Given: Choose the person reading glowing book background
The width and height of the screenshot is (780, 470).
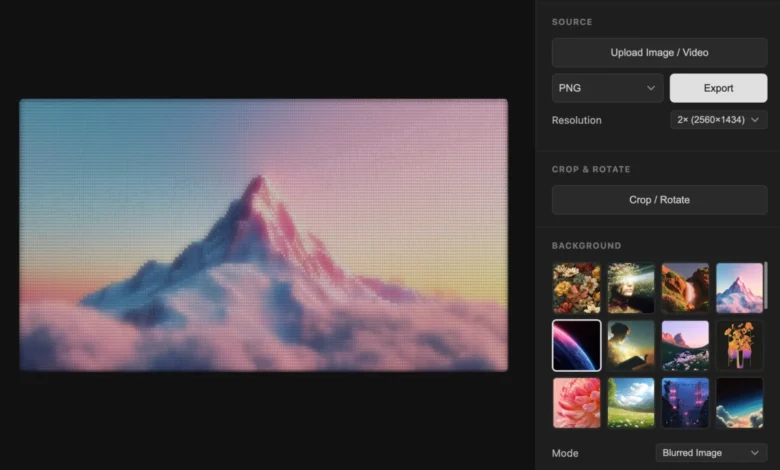Looking at the screenshot, I should pyautogui.click(x=631, y=345).
